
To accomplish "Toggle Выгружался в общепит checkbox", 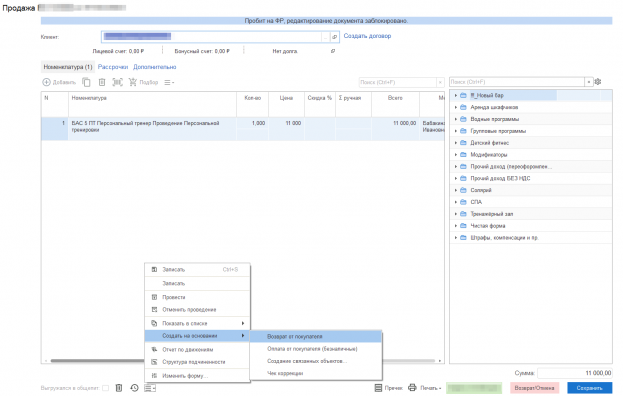I will pyautogui.click(x=105, y=388).
